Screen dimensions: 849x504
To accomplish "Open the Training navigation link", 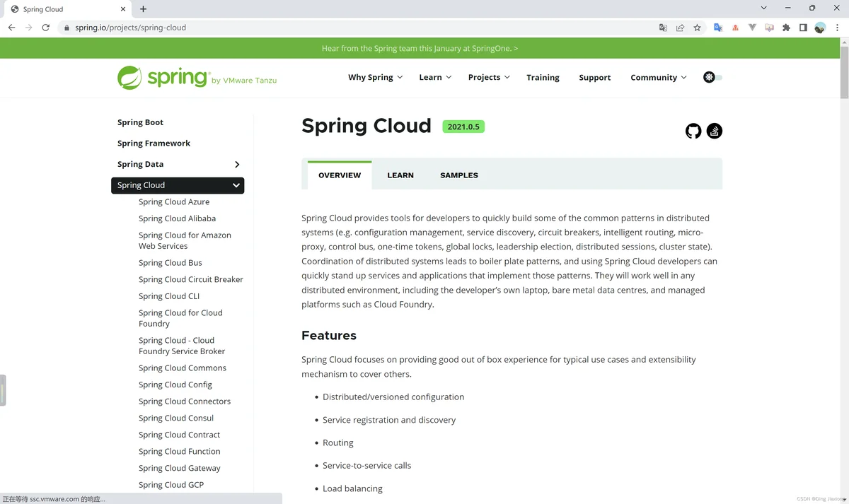I will coord(543,77).
